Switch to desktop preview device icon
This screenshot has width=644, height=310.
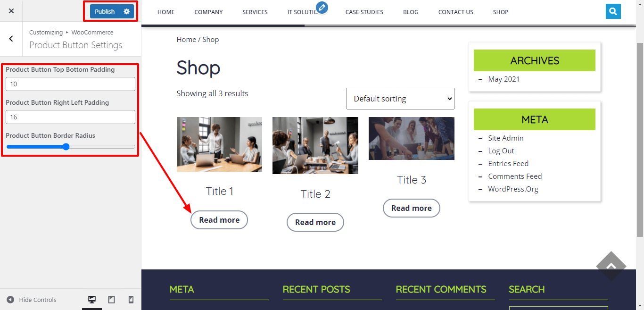tap(92, 300)
